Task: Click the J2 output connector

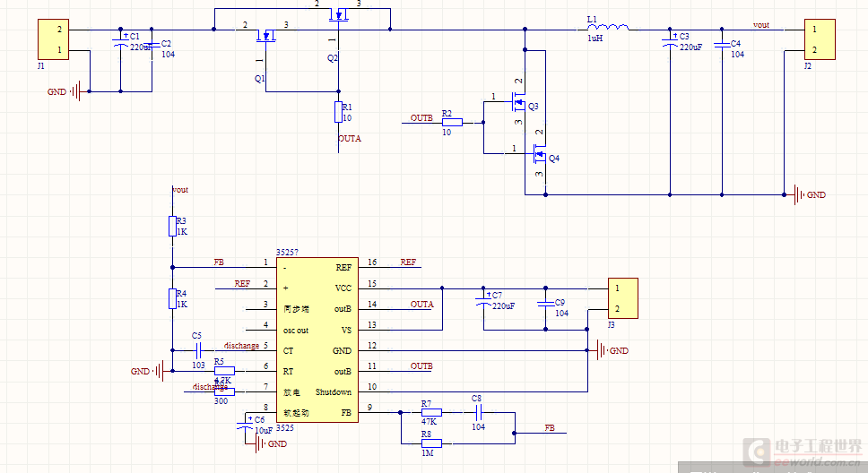Action: click(820, 40)
